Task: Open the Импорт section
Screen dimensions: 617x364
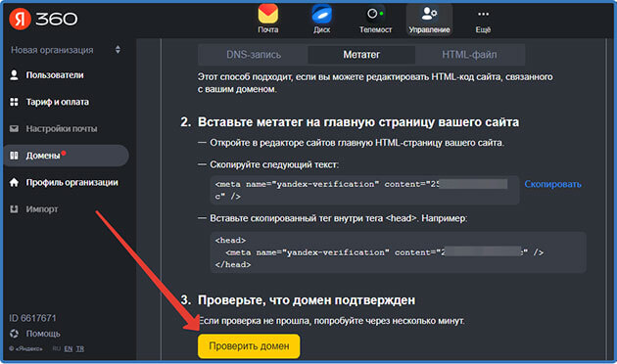Action: pos(42,209)
